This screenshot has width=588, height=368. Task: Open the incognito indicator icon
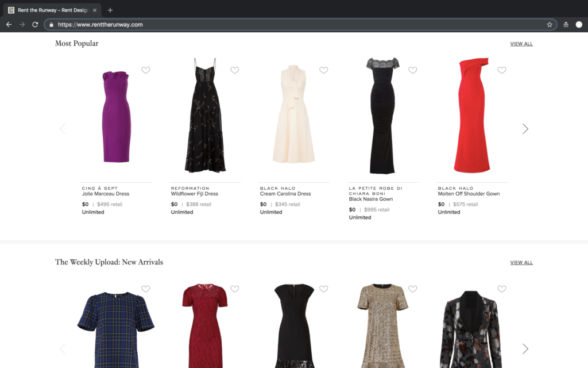566,24
